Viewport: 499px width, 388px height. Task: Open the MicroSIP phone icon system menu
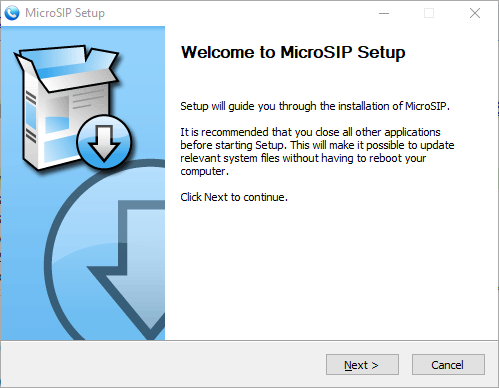coord(12,13)
